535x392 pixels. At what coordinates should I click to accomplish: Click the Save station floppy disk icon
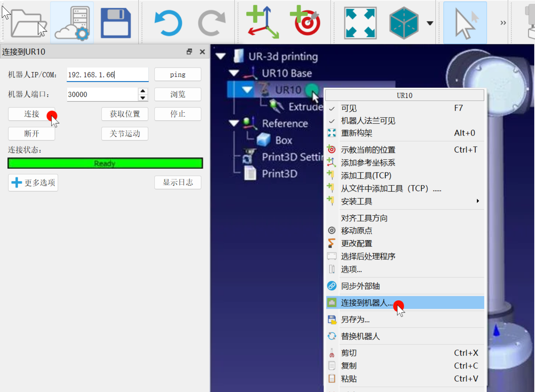pyautogui.click(x=116, y=23)
